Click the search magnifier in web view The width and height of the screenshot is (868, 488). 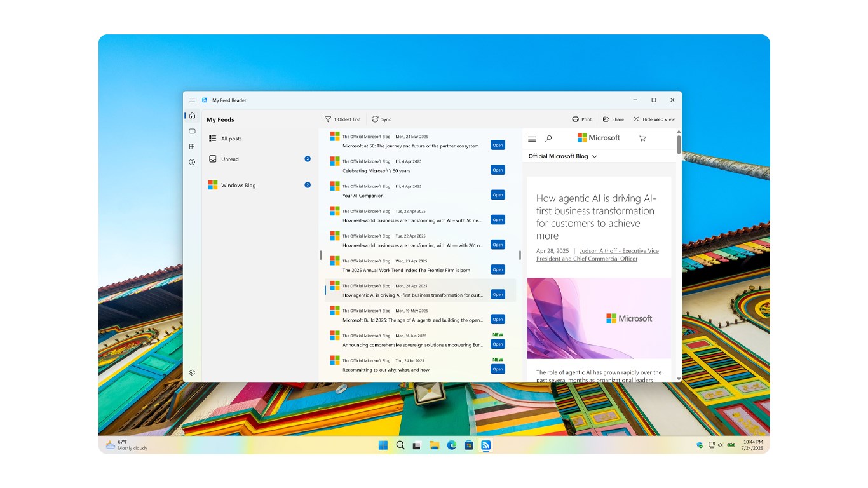548,138
